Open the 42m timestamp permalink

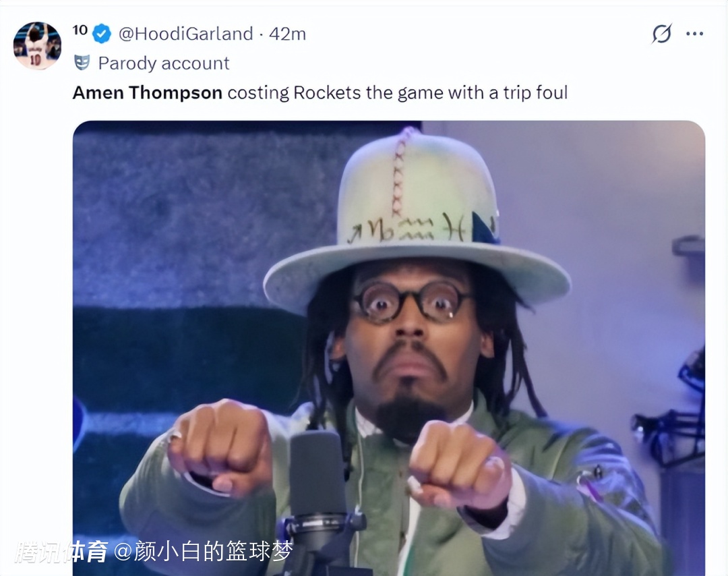287,34
